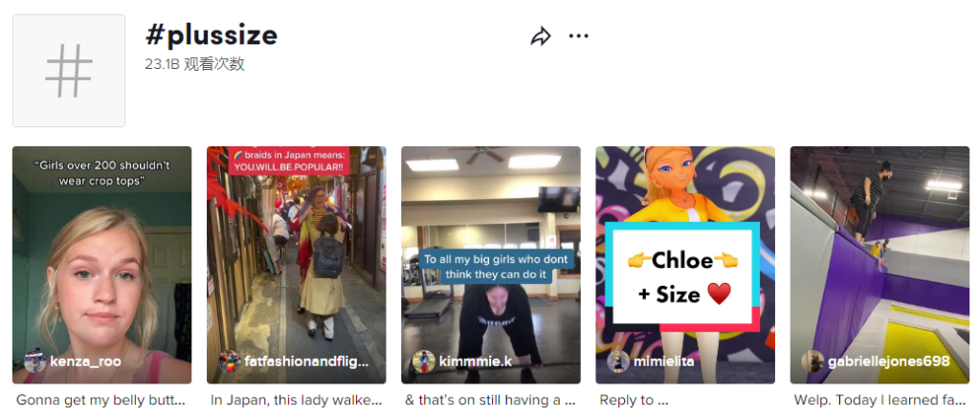
Task: Click the large hashtag placeholder icon
Action: 69,71
